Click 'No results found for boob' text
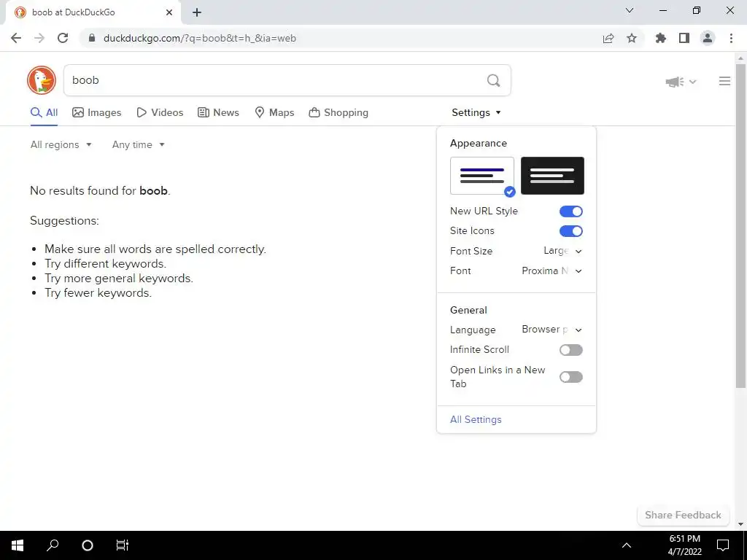747x560 pixels. 100,191
